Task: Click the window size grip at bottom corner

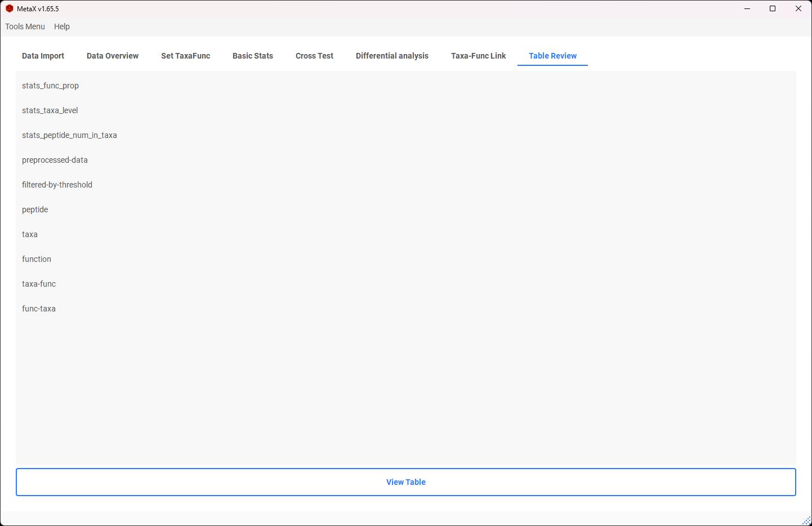Action: tap(807, 521)
